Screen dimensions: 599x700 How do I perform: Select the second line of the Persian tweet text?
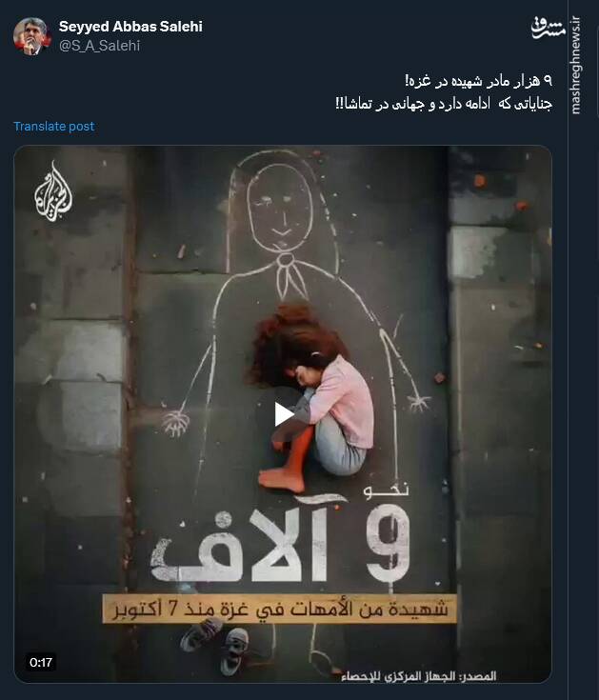pyautogui.click(x=444, y=104)
